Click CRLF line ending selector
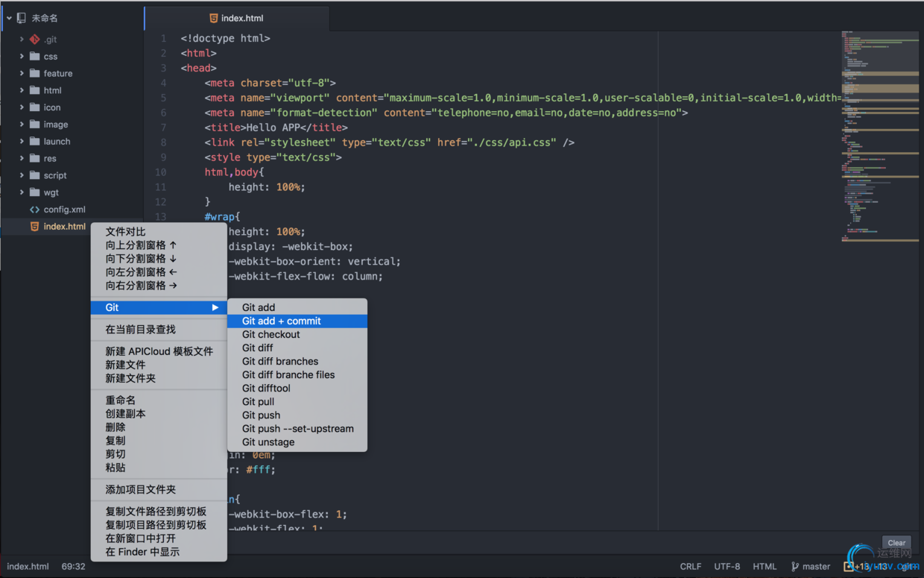Screen dimensions: 924x578 coord(690,566)
